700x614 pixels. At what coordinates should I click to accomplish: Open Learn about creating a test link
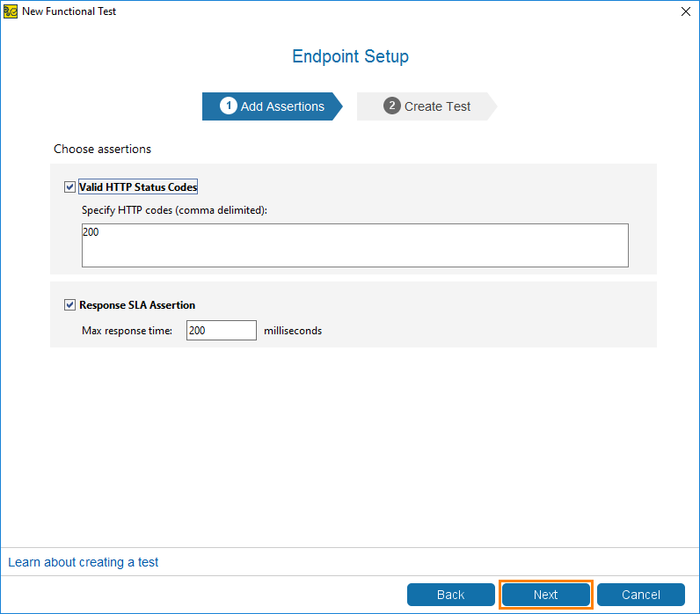tap(83, 562)
